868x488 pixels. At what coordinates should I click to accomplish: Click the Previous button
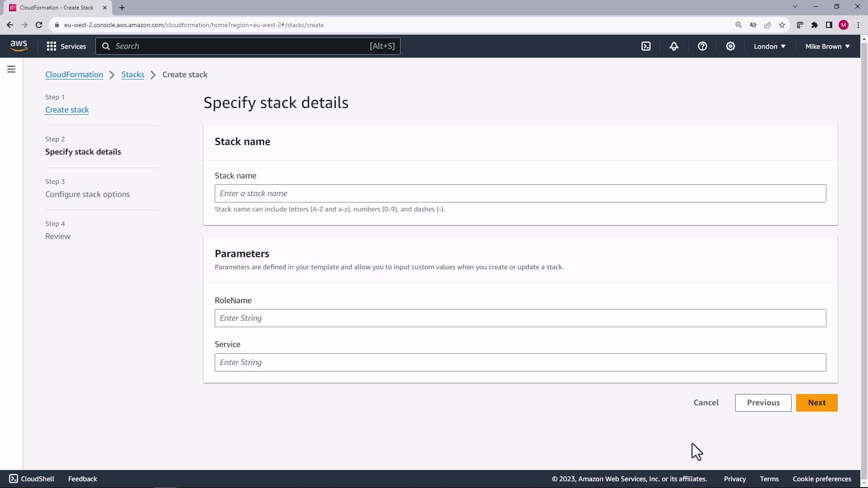(763, 403)
